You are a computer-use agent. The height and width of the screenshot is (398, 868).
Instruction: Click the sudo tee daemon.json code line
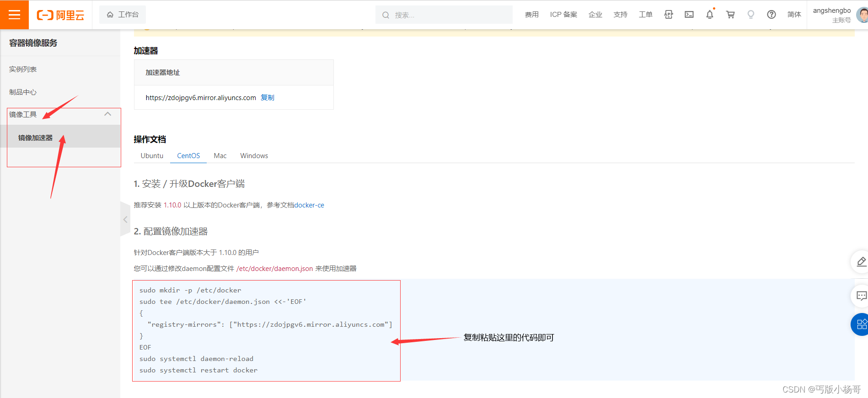pos(223,302)
